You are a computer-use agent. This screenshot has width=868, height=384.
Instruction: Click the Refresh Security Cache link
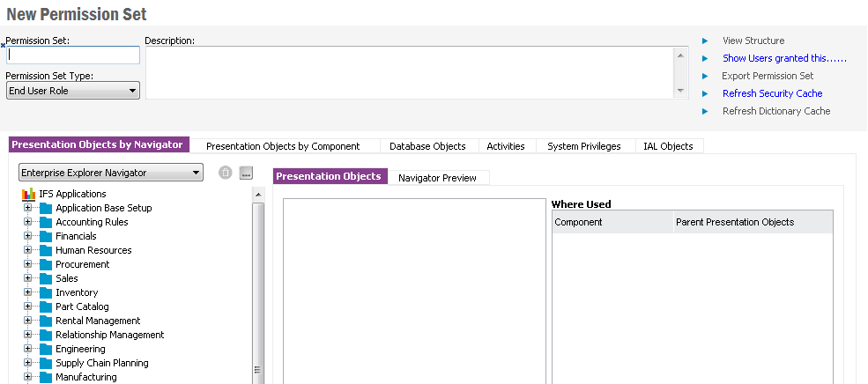772,93
